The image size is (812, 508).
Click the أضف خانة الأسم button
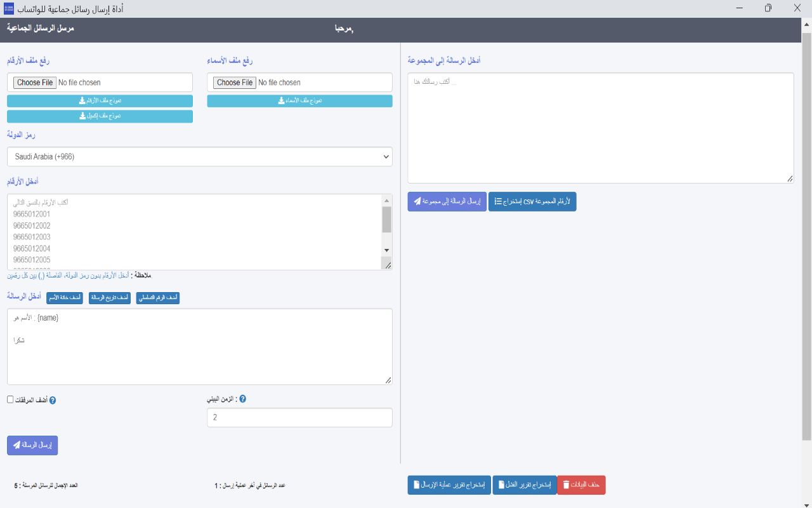(x=65, y=298)
